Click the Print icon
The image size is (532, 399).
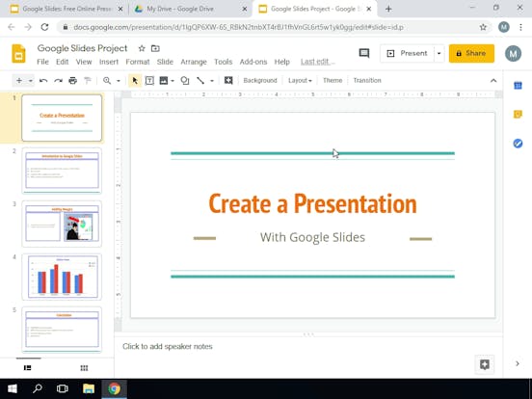pyautogui.click(x=72, y=80)
